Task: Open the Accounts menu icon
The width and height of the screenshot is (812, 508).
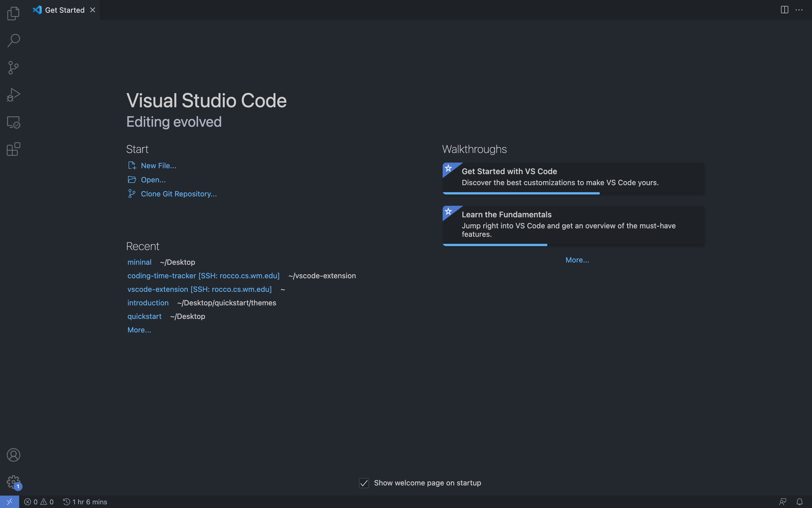Action: pyautogui.click(x=14, y=455)
